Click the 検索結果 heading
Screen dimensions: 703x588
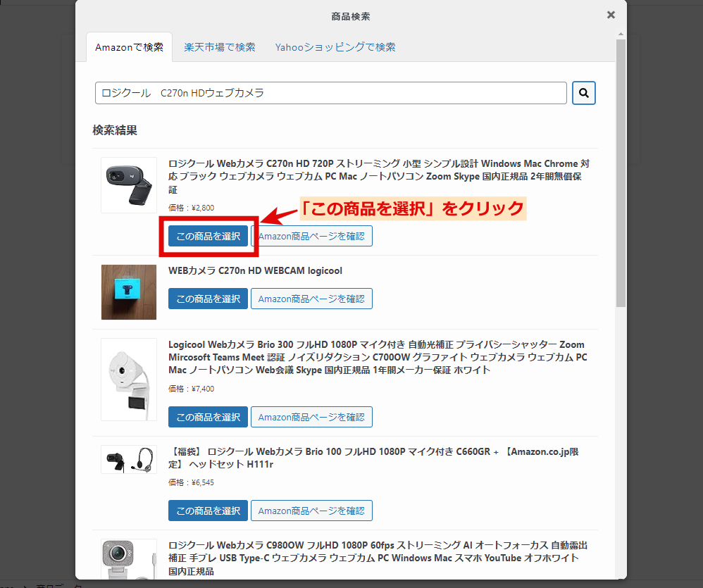pos(115,130)
